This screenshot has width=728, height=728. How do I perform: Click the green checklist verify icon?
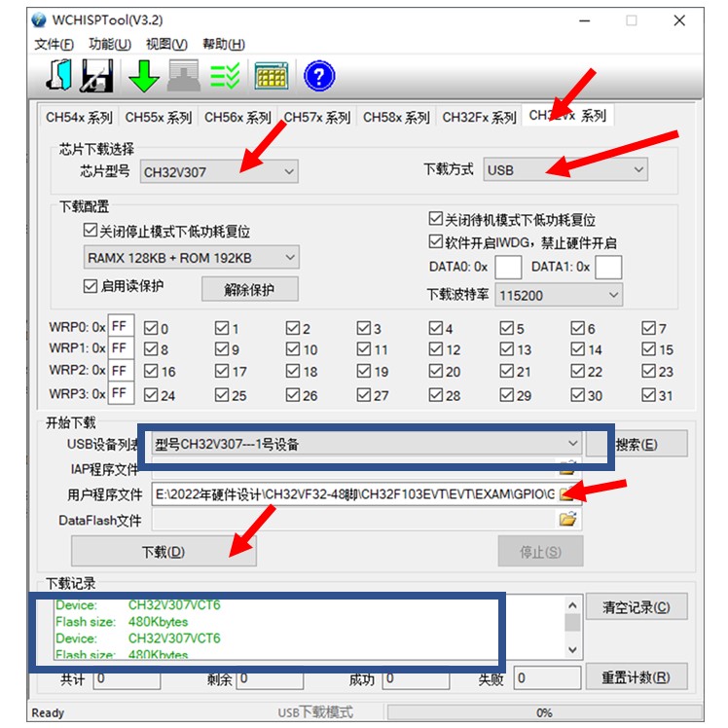coord(225,76)
